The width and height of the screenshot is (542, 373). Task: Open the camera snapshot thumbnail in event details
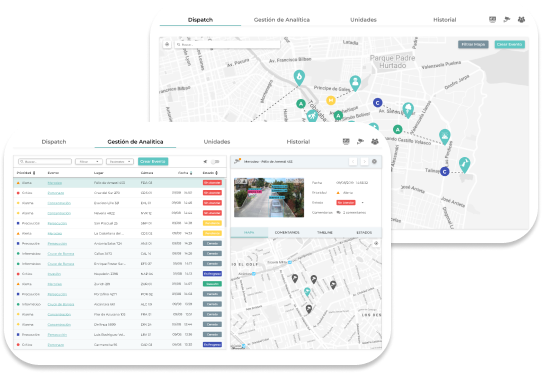pos(269,198)
